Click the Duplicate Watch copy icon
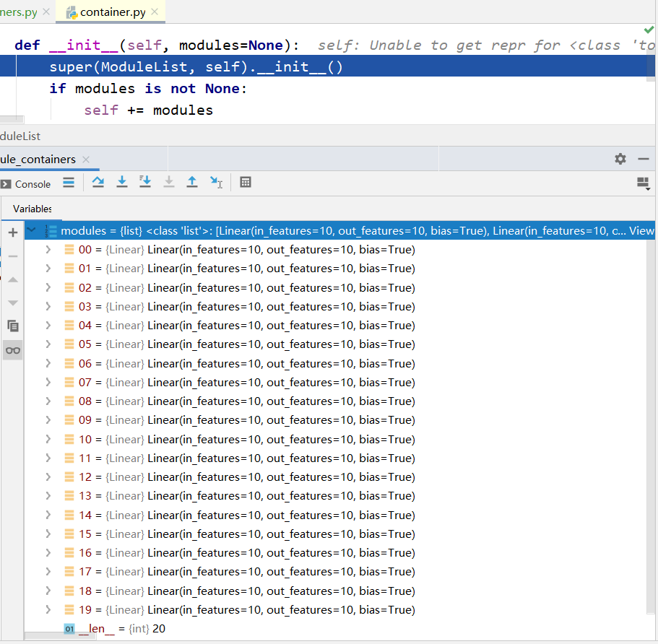Viewport: 658px width, 644px height. click(x=13, y=326)
